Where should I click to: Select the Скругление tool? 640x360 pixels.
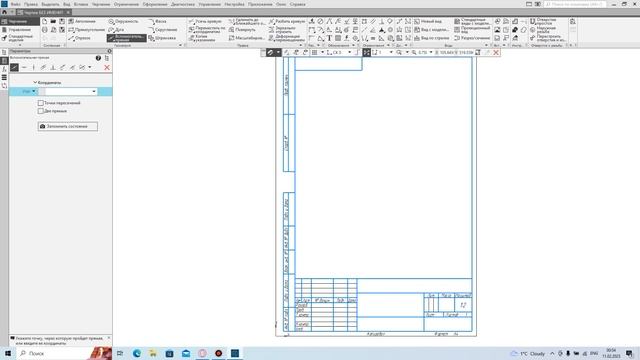[163, 30]
